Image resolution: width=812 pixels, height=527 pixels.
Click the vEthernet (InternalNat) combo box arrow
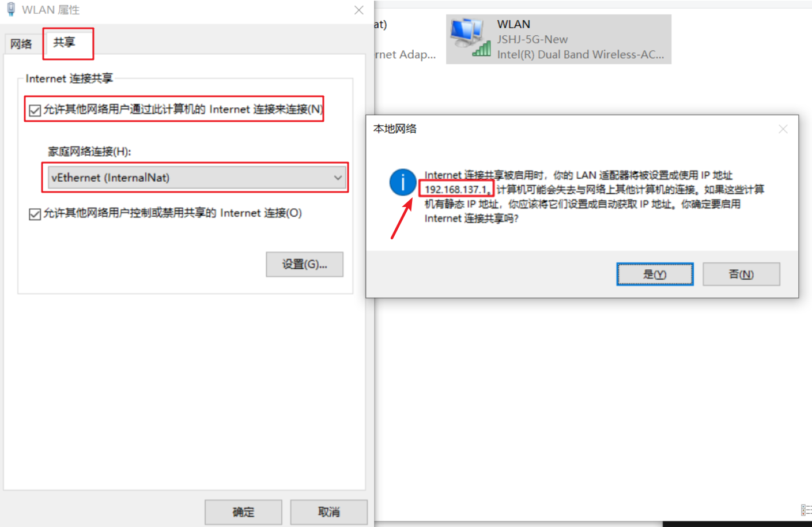[x=338, y=178]
